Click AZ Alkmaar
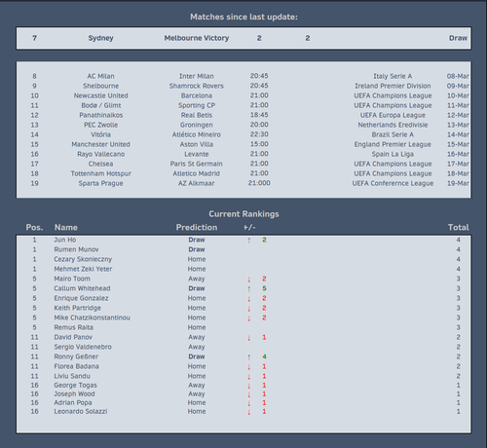 (x=197, y=183)
